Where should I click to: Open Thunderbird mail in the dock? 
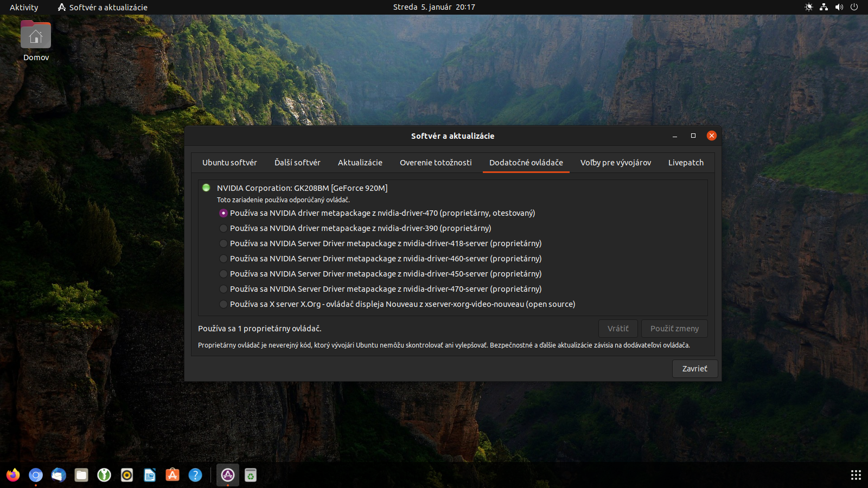pyautogui.click(x=59, y=475)
